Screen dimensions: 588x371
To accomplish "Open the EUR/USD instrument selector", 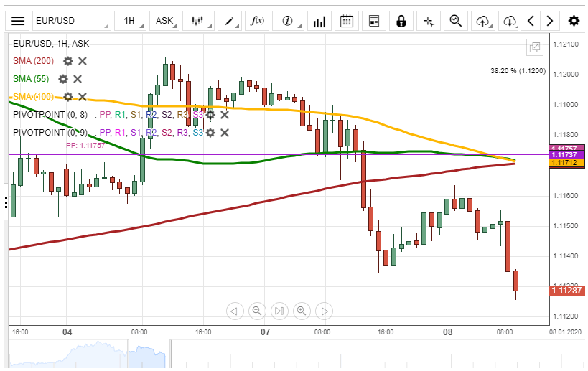I will point(72,21).
